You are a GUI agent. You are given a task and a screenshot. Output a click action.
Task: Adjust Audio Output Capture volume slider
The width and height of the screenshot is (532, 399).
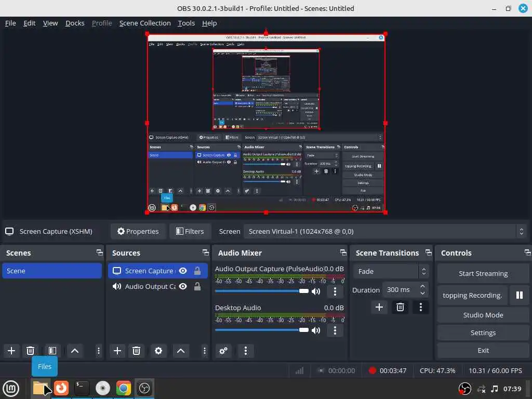(x=262, y=291)
